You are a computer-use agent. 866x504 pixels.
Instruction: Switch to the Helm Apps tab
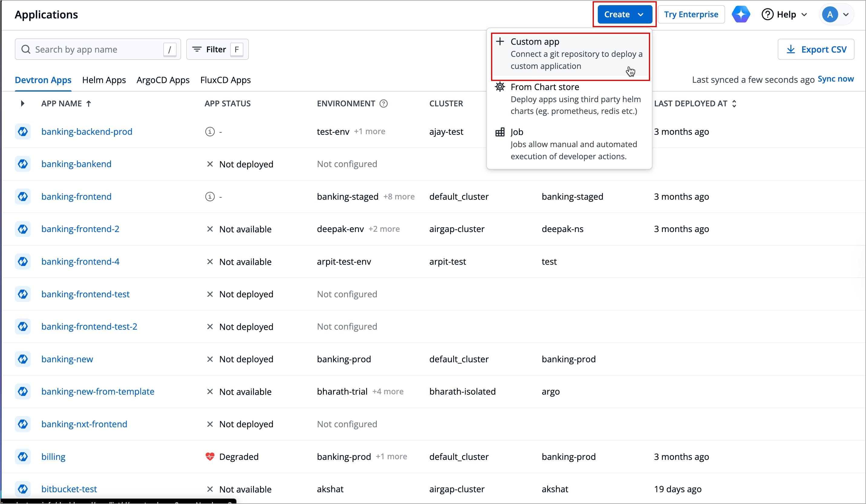coord(104,80)
